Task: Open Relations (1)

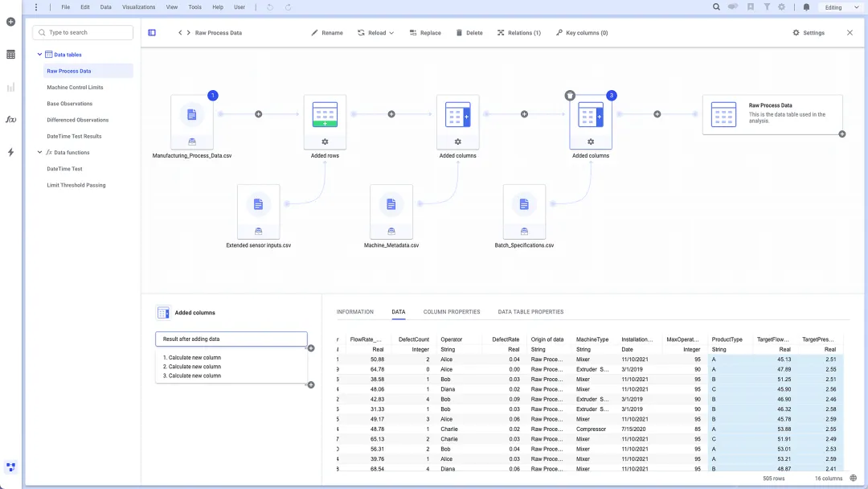Action: click(519, 33)
